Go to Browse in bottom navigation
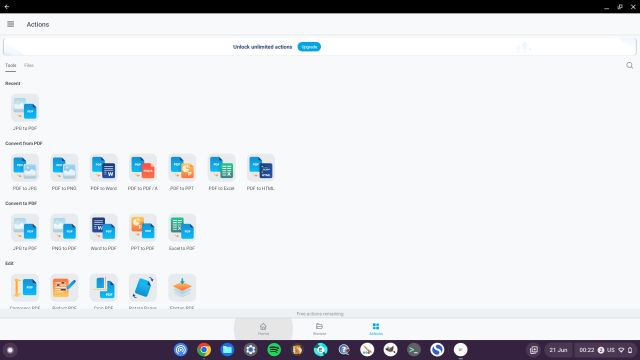This screenshot has width=640, height=360. (319, 329)
